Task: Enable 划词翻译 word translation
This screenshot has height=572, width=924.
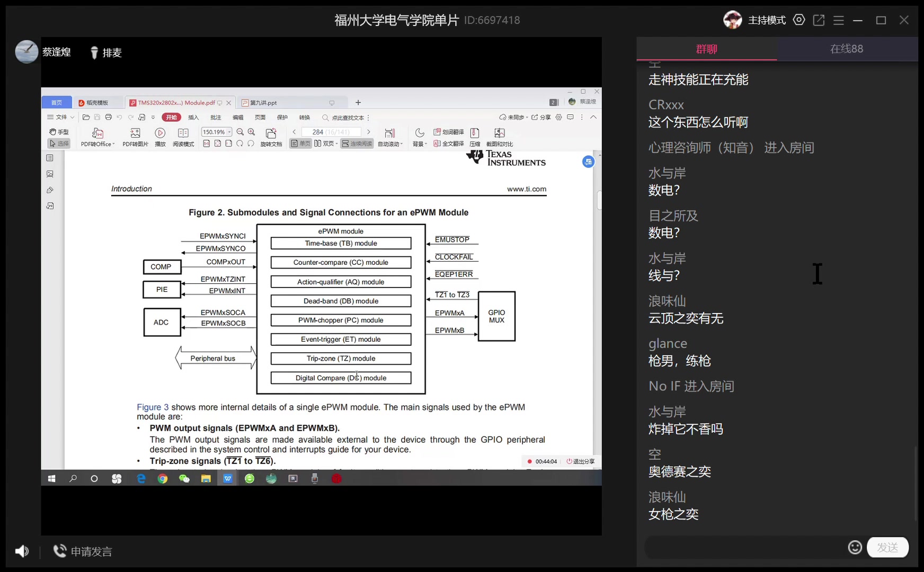Action: tap(448, 132)
